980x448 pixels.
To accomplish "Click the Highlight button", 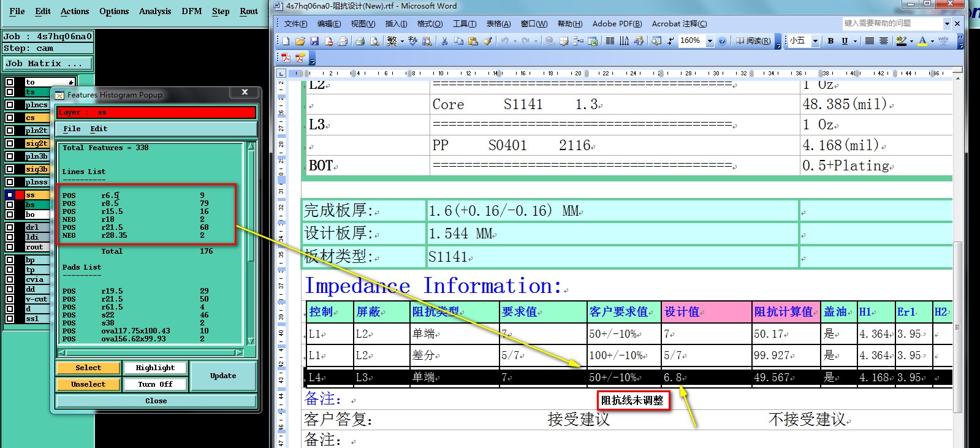I will click(x=155, y=368).
